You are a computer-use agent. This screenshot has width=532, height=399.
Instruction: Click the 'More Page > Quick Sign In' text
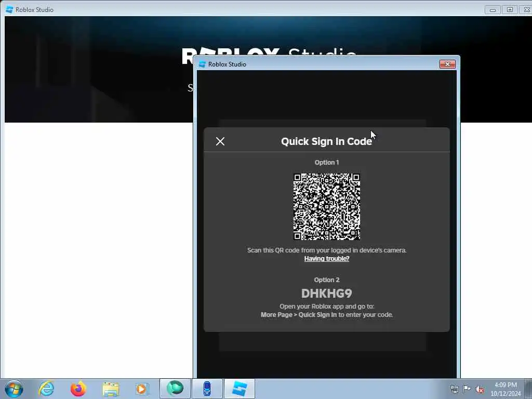coord(299,315)
